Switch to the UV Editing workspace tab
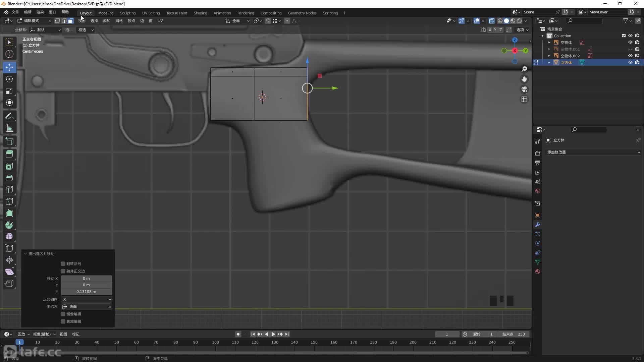The width and height of the screenshot is (644, 362). [x=151, y=13]
